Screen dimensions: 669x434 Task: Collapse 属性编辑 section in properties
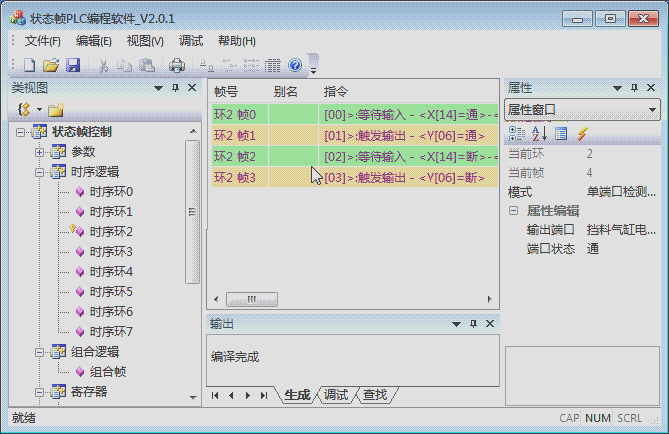(514, 210)
